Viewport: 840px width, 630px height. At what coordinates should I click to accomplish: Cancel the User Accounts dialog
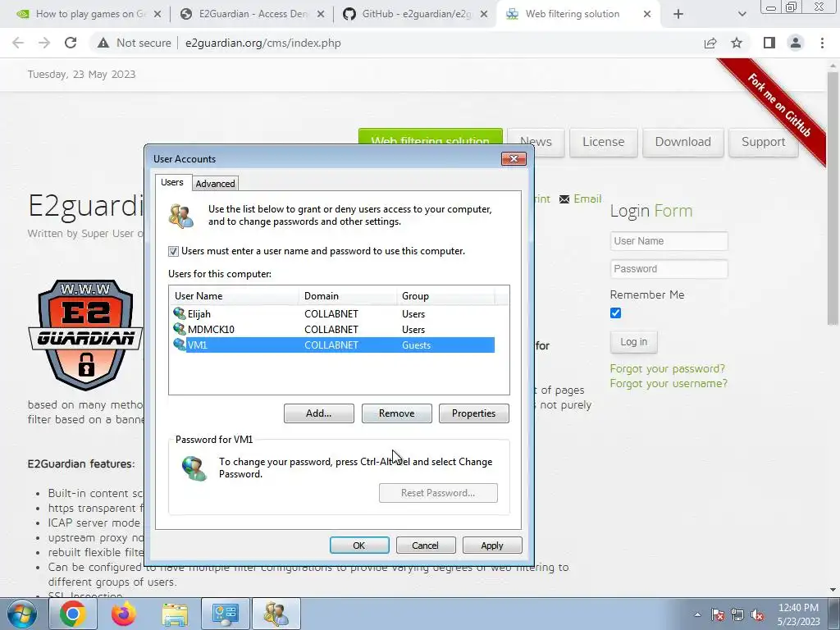(x=426, y=546)
